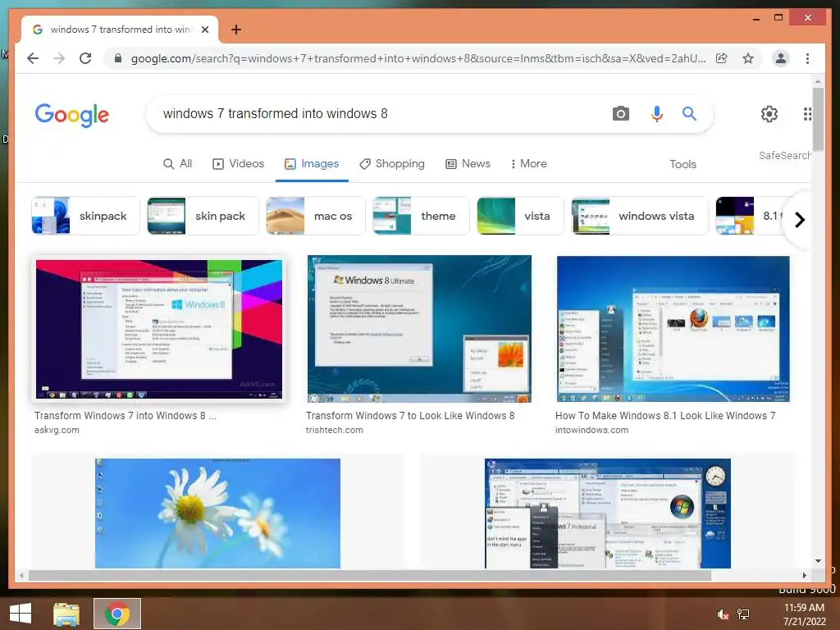Image resolution: width=840 pixels, height=630 pixels.
Task: Click the horizontal scrollbar right arrow
Action: pyautogui.click(x=804, y=575)
